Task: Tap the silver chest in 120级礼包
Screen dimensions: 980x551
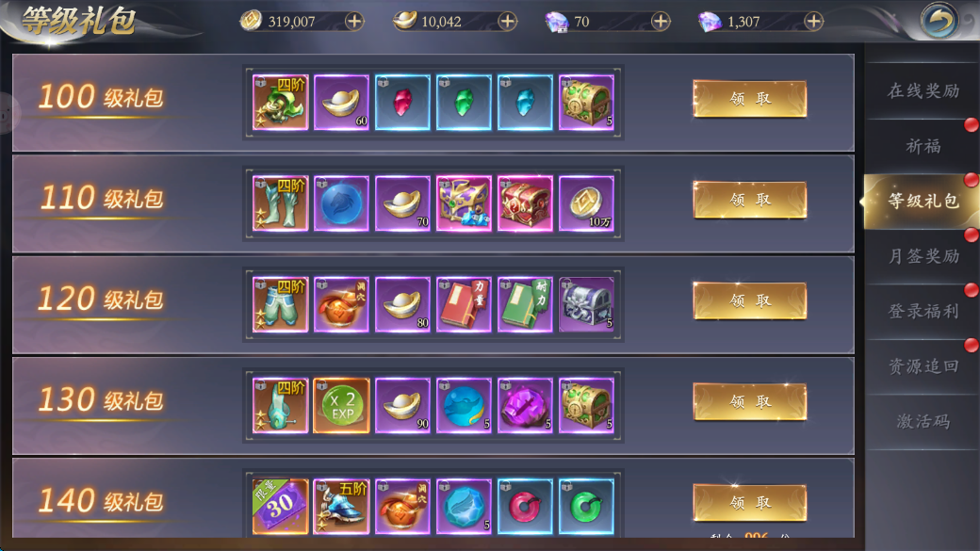Action: [x=586, y=304]
